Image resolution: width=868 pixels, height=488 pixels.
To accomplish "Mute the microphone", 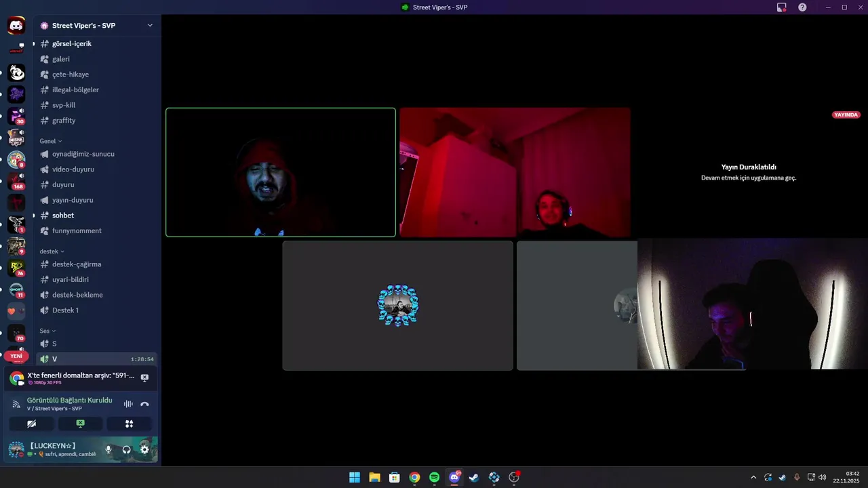I will click(x=108, y=449).
